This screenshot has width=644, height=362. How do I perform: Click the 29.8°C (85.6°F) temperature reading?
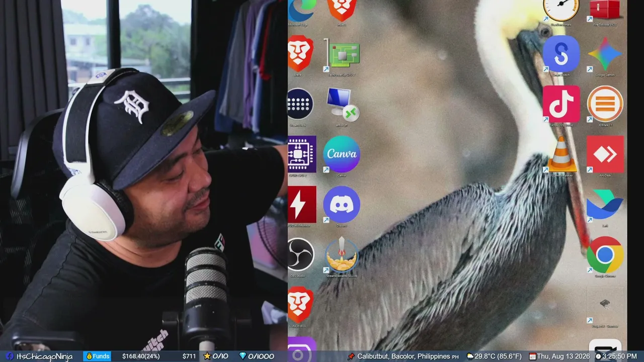[x=498, y=356]
